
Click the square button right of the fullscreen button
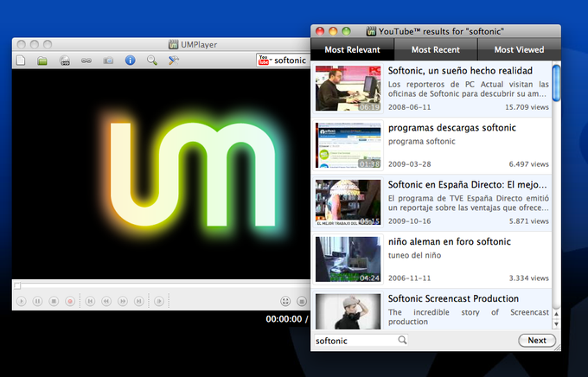(302, 301)
